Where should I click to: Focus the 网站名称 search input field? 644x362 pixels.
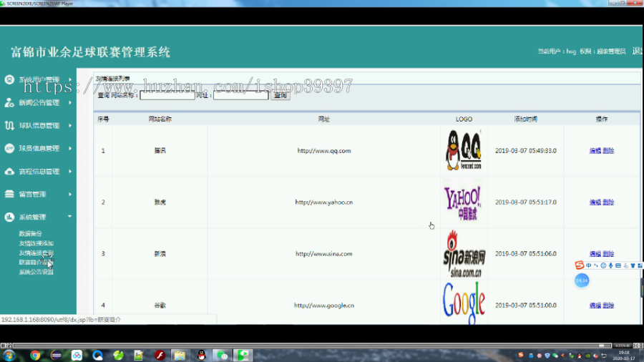coord(167,95)
